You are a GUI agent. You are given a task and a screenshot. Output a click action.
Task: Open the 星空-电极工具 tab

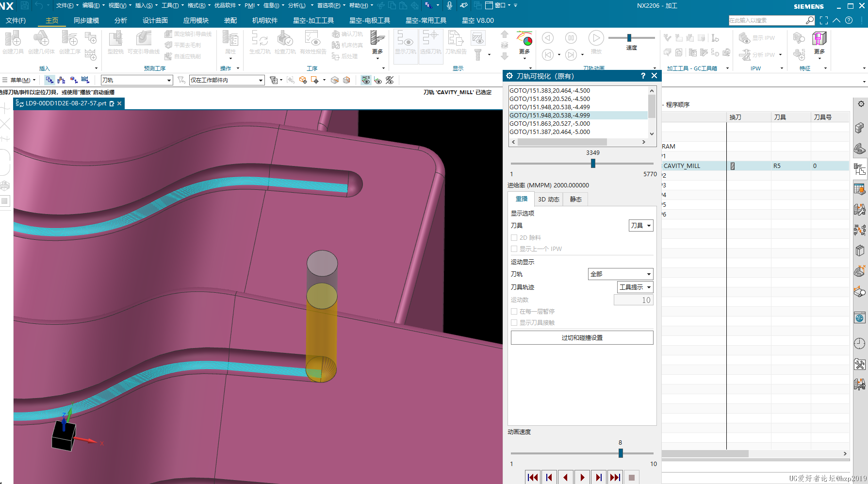[370, 20]
